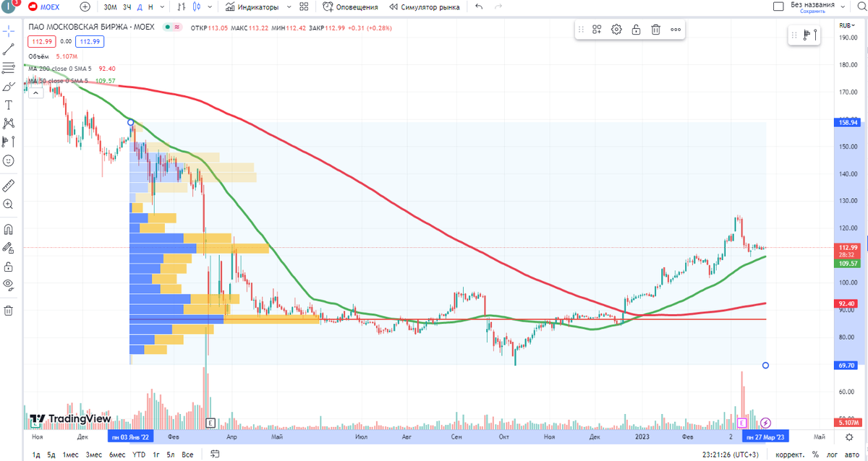The height and width of the screenshot is (461, 868).
Task: Toggle hide all drawings eye icon
Action: [x=9, y=285]
